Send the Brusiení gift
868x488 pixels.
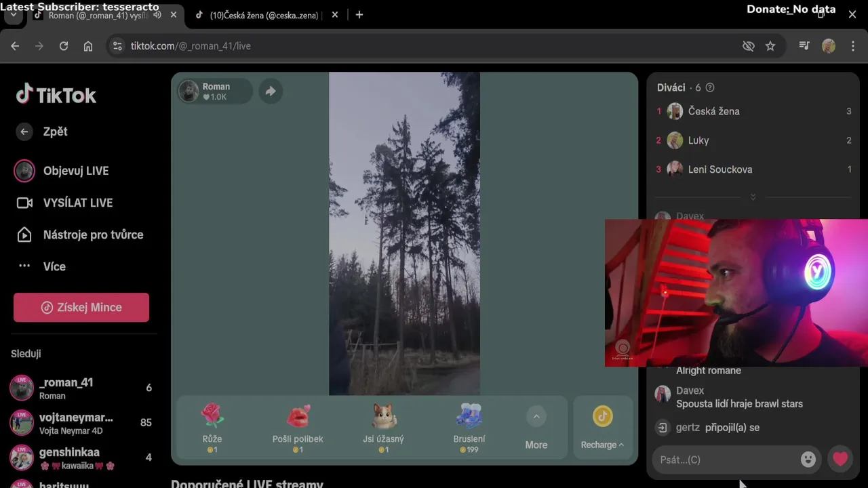tap(469, 428)
